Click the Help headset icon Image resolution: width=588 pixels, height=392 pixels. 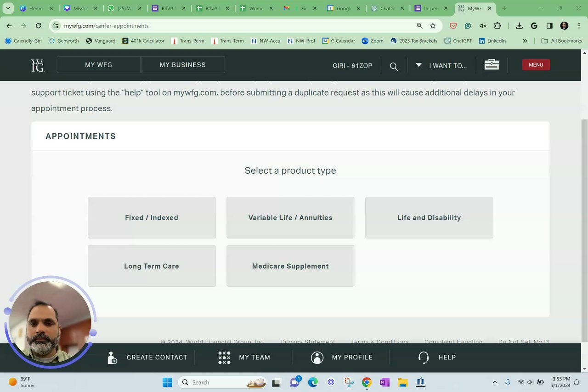click(424, 358)
